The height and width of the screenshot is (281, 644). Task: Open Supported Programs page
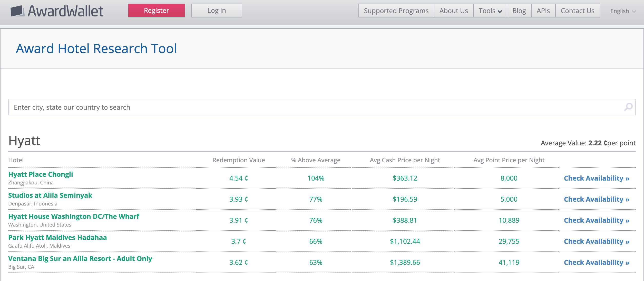pyautogui.click(x=396, y=11)
